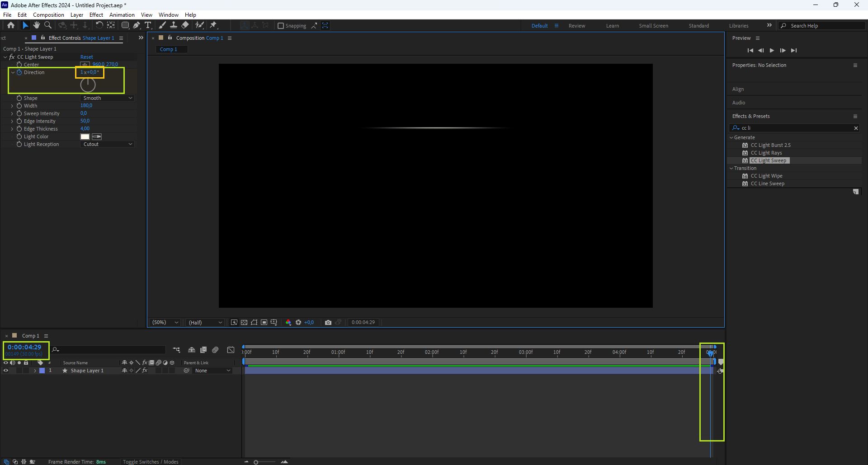Enable the Snapping checkbox
The width and height of the screenshot is (868, 465).
(281, 26)
